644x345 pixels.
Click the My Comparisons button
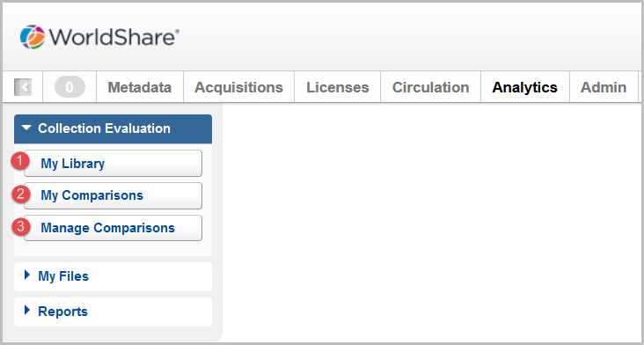coord(113,195)
